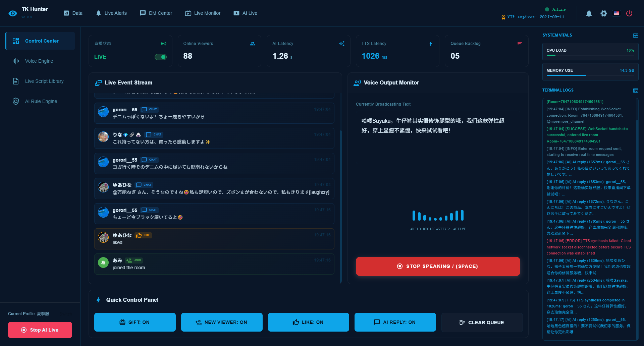644x346 pixels.
Task: Click STOP SPEAKING / (SPACE) button
Action: 438,266
